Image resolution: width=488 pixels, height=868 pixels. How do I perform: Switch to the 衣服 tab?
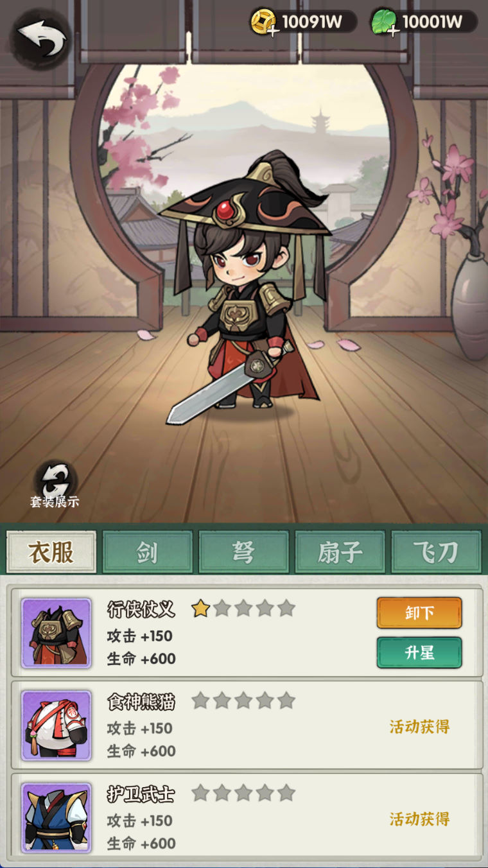[x=51, y=552]
